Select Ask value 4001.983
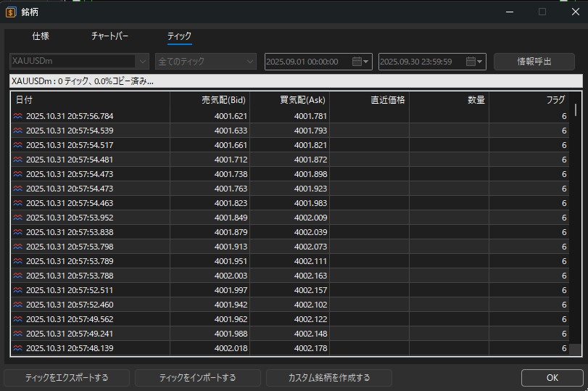 tap(310, 203)
